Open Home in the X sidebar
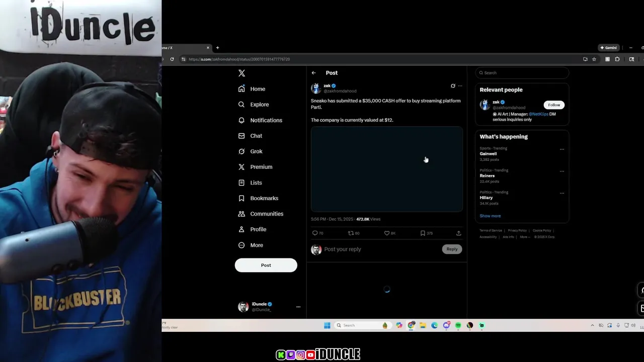Screen dimensions: 644x362 tap(252, 89)
